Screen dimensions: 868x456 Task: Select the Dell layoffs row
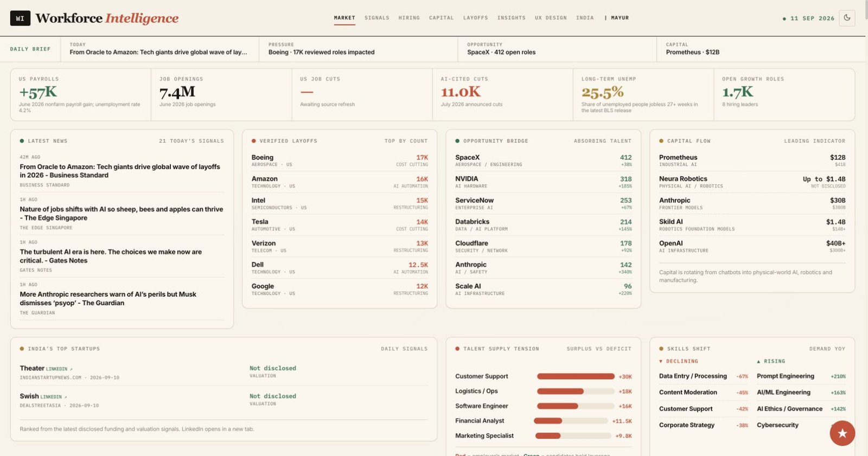coord(340,268)
